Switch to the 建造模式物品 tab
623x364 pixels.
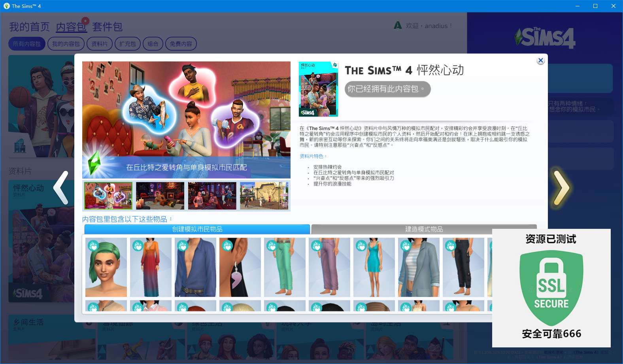coord(424,229)
